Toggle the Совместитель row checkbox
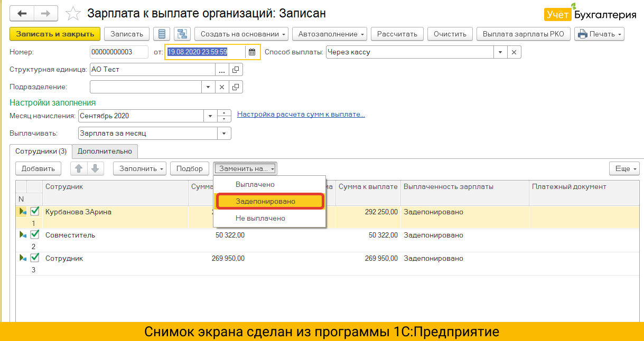The image size is (644, 341). [35, 235]
